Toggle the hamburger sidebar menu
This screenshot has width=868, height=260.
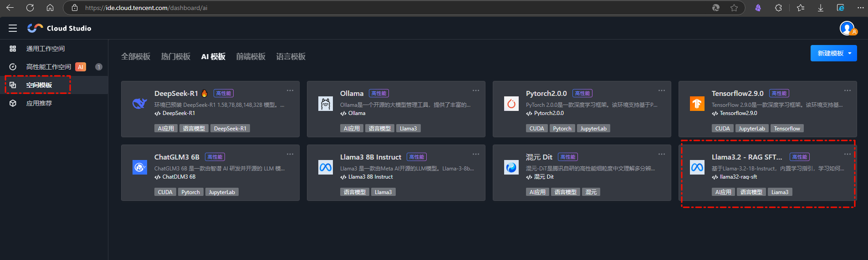(x=13, y=28)
